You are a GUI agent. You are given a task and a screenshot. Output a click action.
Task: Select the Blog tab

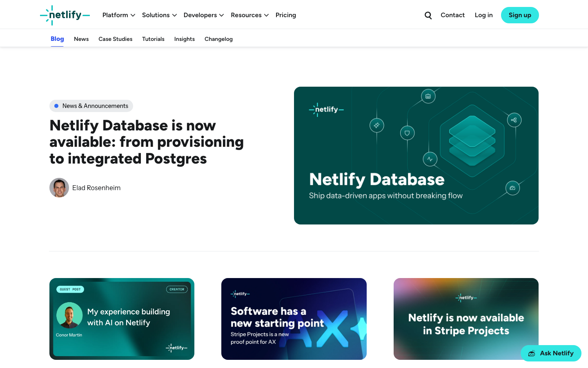click(x=57, y=39)
